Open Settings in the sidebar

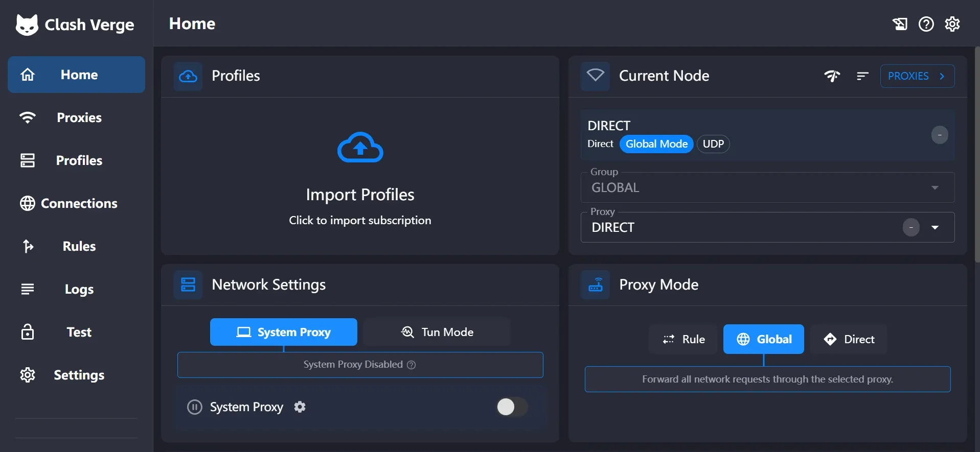click(x=76, y=375)
